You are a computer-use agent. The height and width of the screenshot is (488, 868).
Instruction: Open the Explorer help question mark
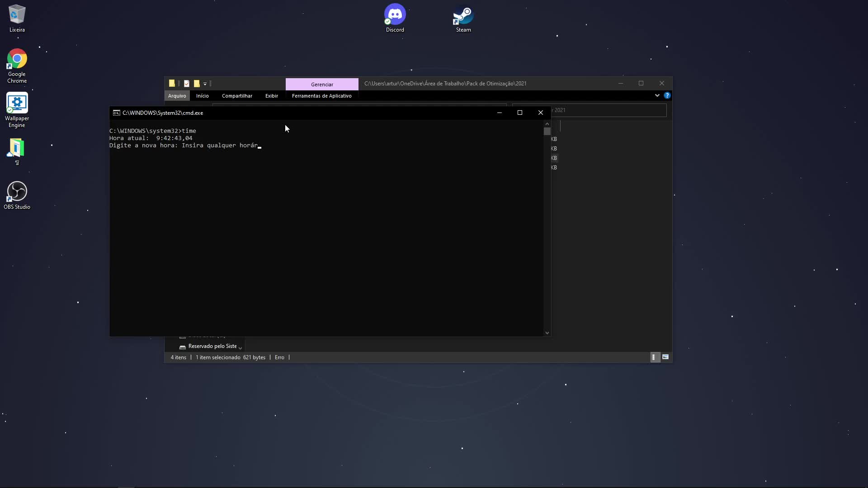(x=667, y=96)
